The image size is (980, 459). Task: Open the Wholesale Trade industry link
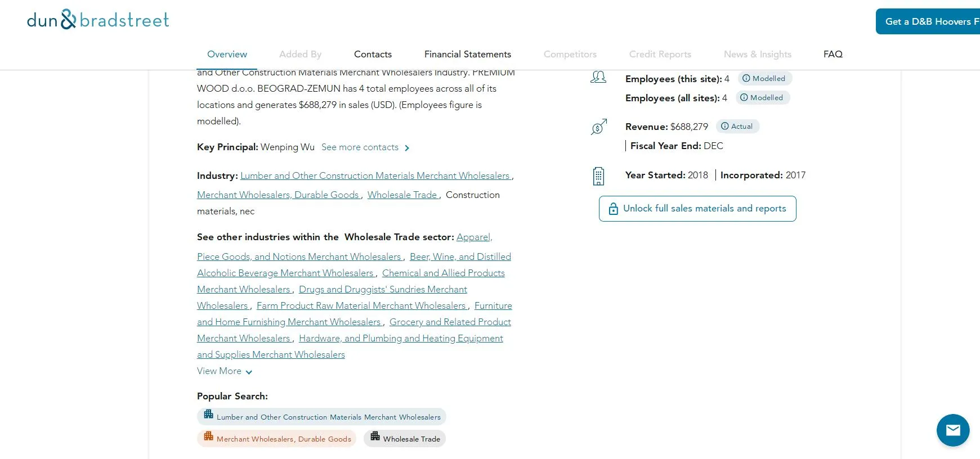(402, 195)
